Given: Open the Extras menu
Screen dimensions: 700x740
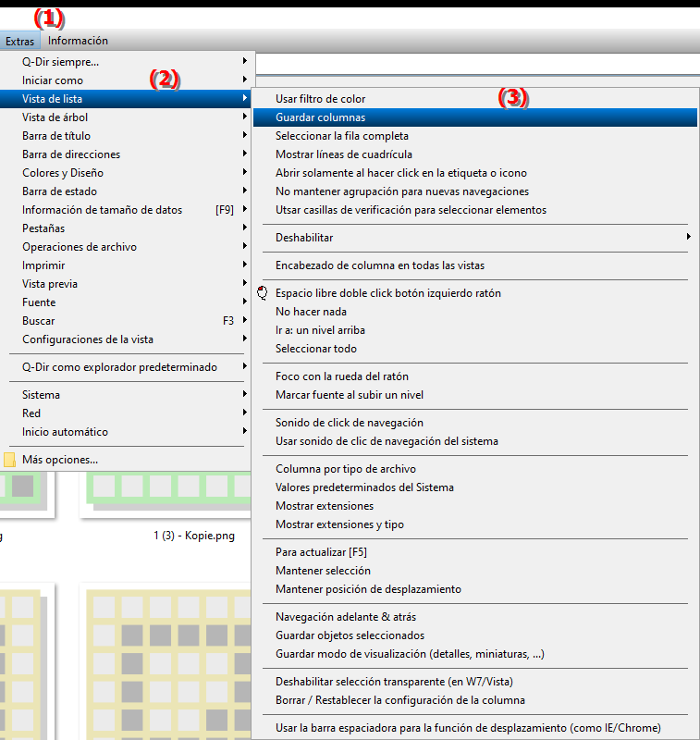Looking at the screenshot, I should pyautogui.click(x=19, y=41).
